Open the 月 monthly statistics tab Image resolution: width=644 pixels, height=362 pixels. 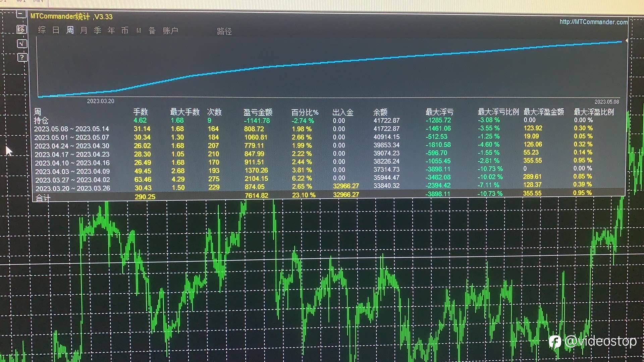[x=84, y=31]
